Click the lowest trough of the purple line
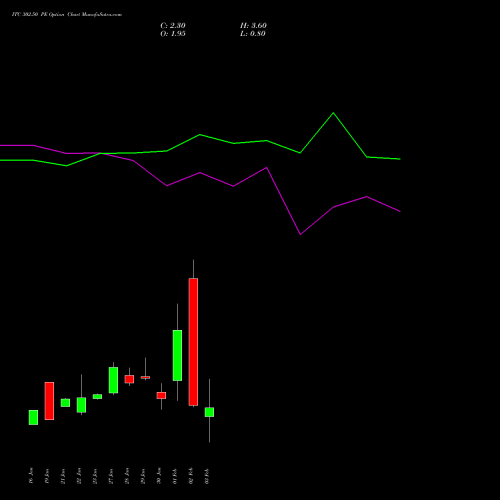The image size is (500, 500). (300, 234)
